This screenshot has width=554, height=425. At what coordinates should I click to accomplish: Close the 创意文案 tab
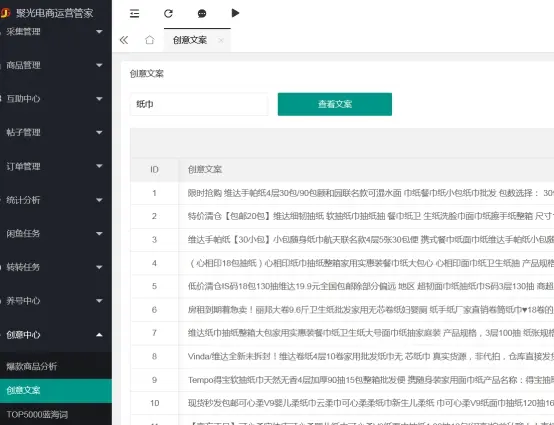pyautogui.click(x=221, y=40)
